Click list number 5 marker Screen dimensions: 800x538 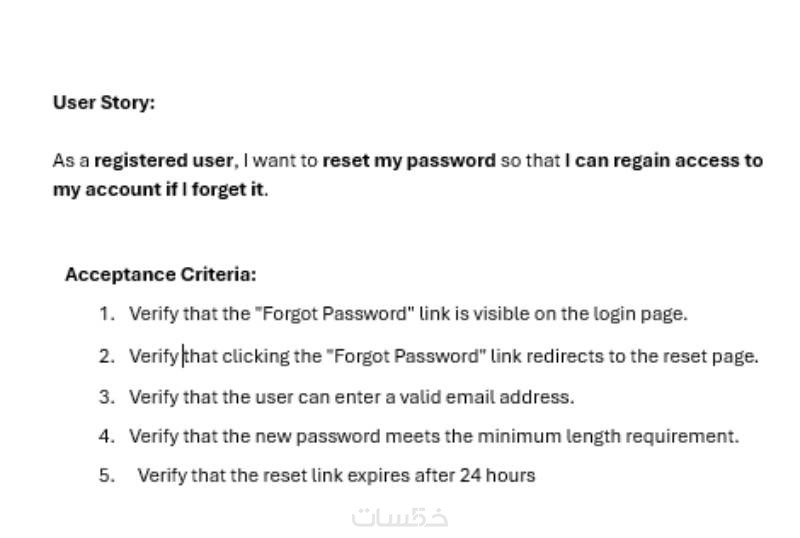(106, 476)
